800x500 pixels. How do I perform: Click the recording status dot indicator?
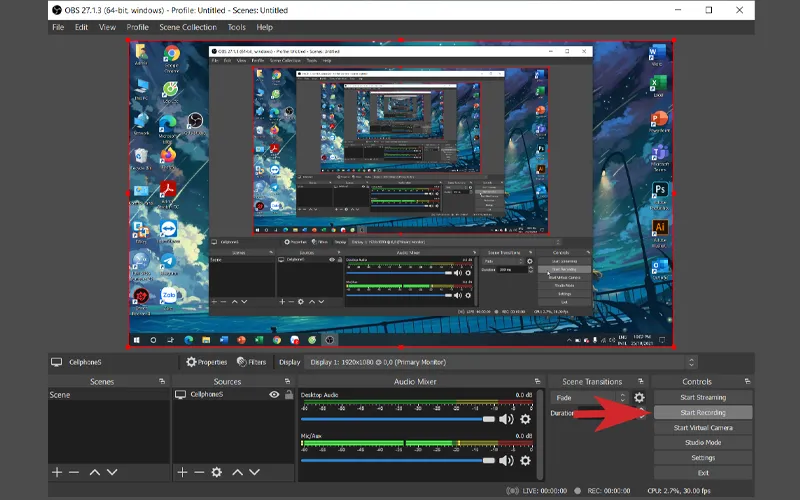click(x=578, y=491)
